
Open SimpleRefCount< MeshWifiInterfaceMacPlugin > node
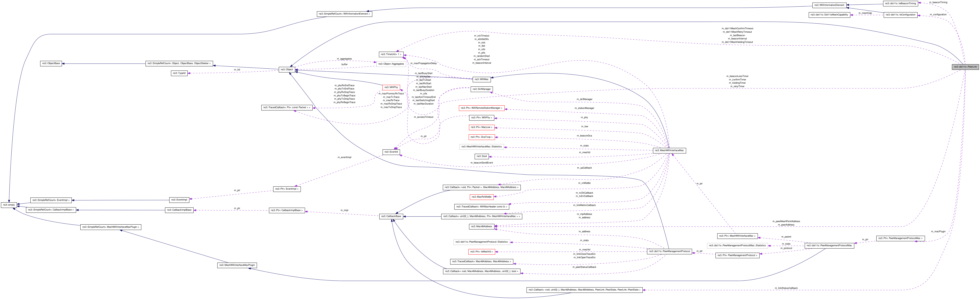click(111, 227)
